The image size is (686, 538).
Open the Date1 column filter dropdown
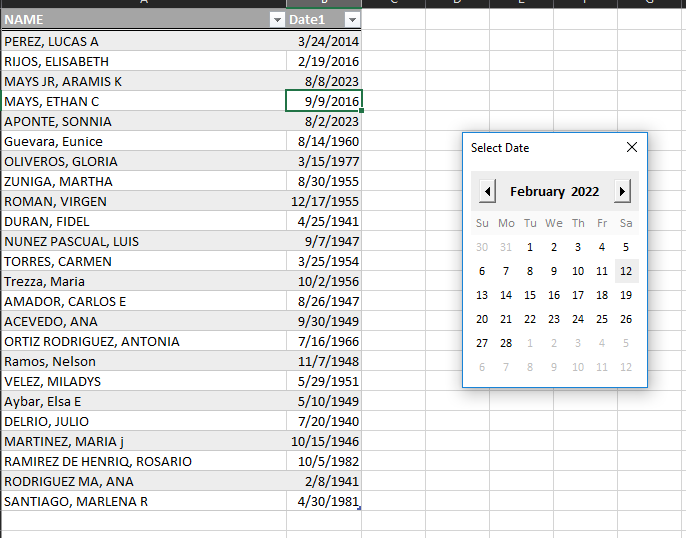coord(352,20)
